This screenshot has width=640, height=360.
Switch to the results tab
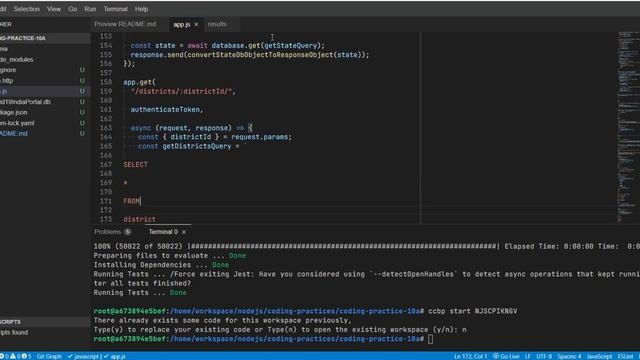(217, 24)
